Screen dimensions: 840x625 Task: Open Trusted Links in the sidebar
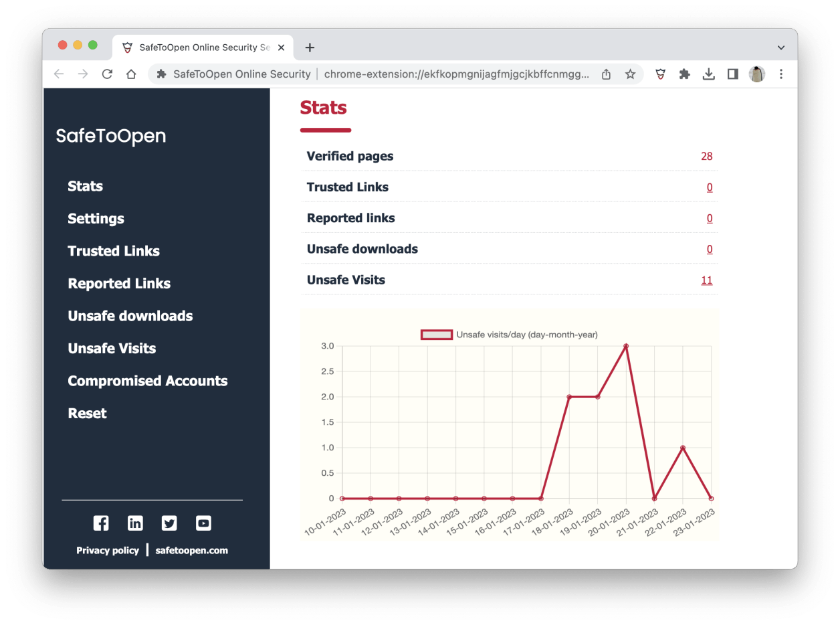114,251
